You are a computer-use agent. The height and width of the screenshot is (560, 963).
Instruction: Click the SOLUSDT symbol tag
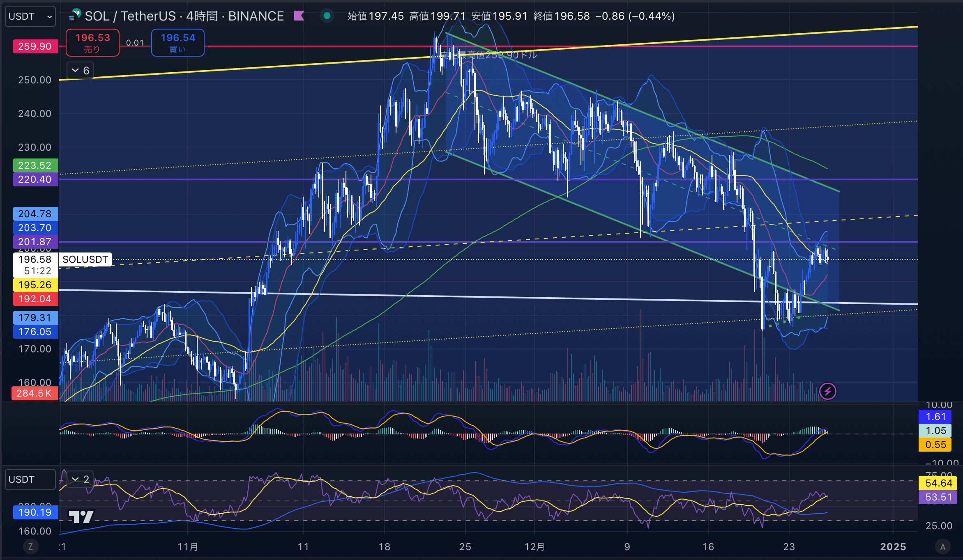(85, 259)
